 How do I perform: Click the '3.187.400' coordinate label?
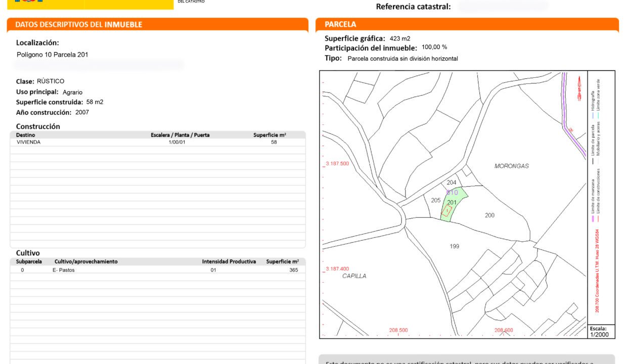coord(337,269)
